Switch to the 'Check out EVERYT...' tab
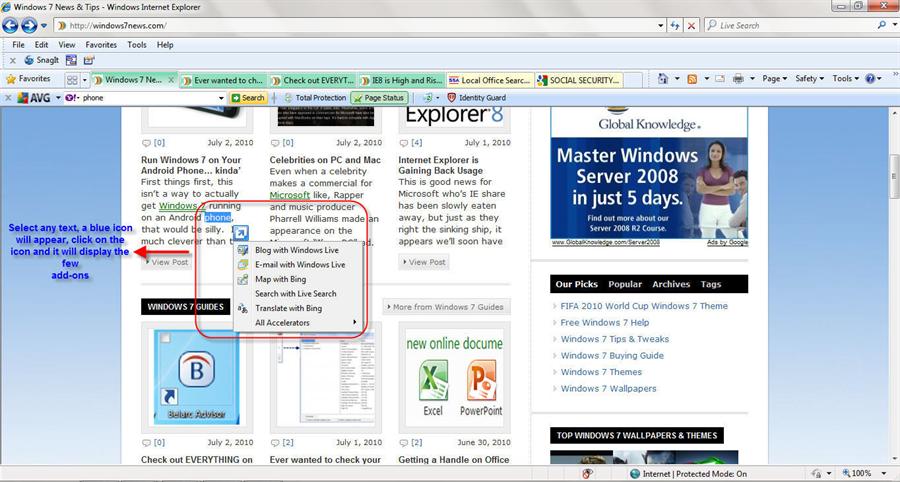Viewport: 900px width, 482px height. (313, 80)
